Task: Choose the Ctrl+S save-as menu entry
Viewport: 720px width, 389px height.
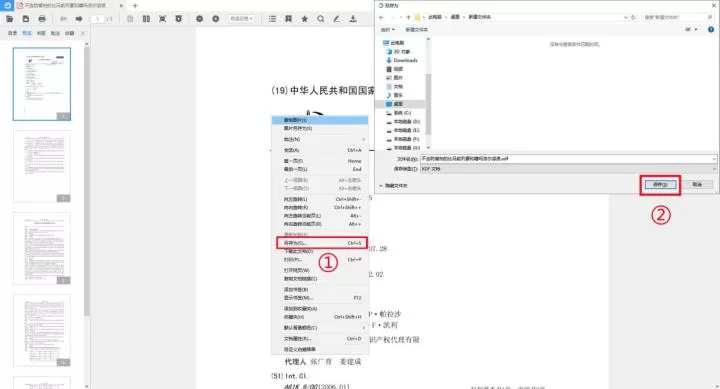Action: (x=322, y=243)
